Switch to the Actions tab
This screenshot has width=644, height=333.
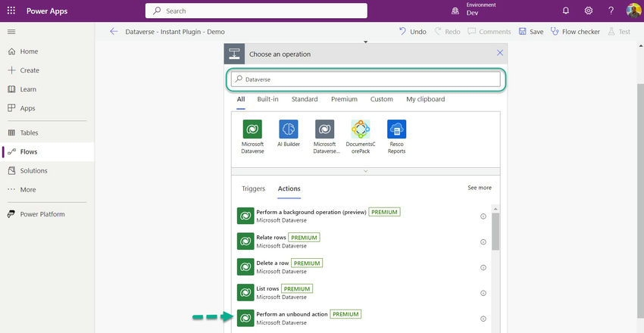tap(289, 188)
